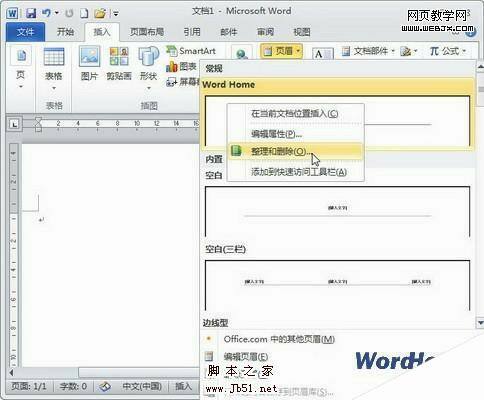
Task: Open the 公式 equation dropdown
Action: coord(448,51)
